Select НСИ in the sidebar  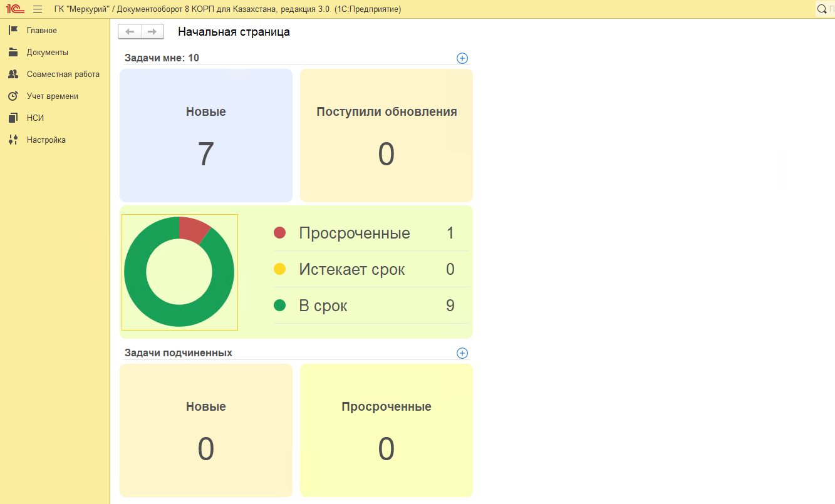click(35, 118)
